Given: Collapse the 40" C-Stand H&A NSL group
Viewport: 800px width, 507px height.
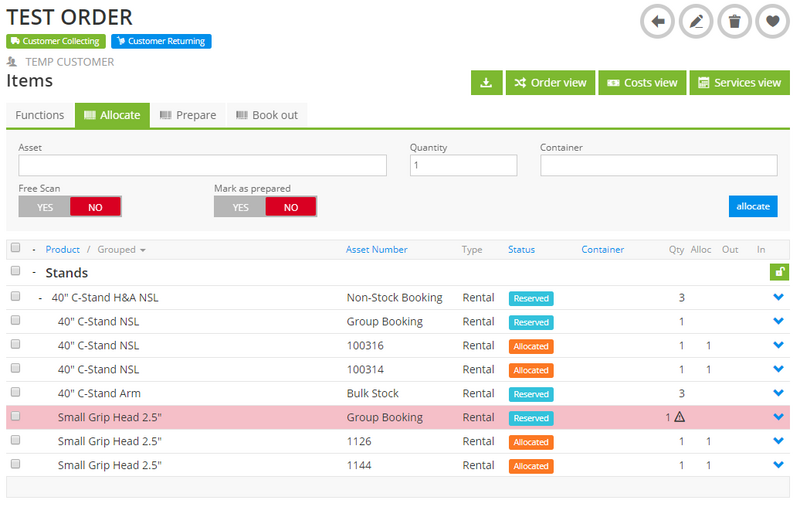Looking at the screenshot, I should coord(40,298).
